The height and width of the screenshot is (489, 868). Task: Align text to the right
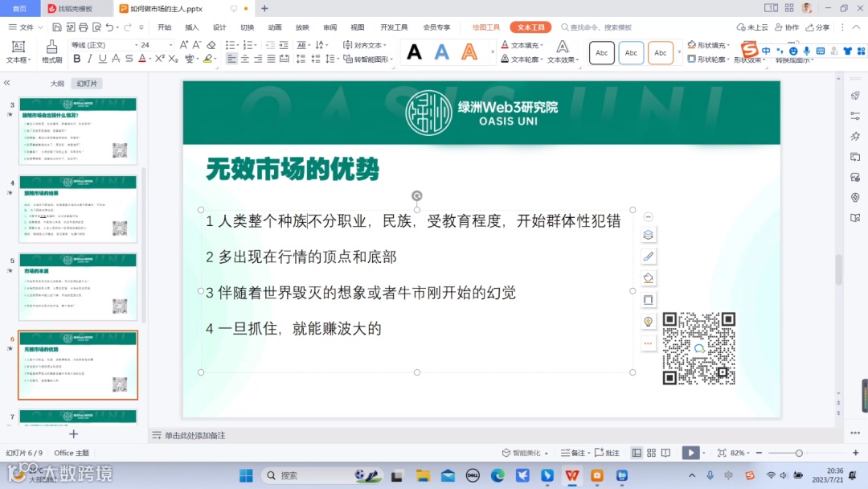point(258,59)
